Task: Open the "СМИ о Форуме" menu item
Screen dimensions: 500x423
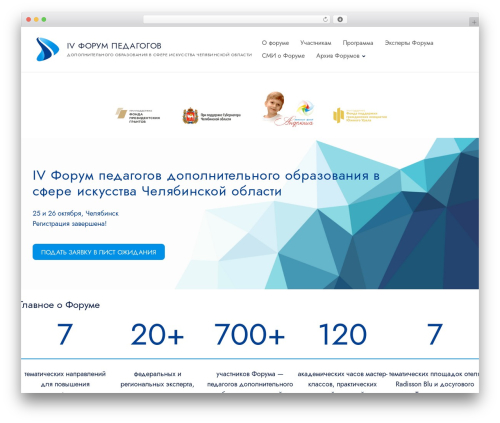Action: (283, 56)
